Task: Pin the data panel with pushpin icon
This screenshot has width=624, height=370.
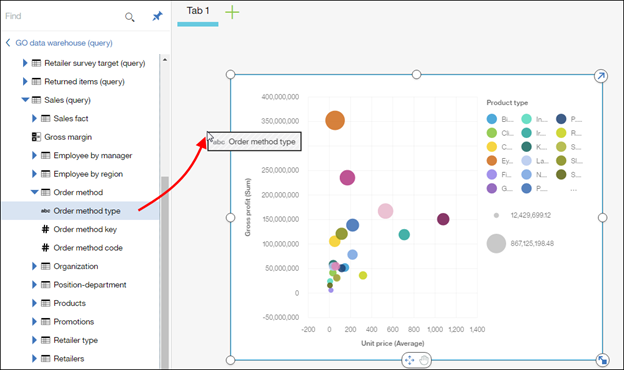Action: 157,16
